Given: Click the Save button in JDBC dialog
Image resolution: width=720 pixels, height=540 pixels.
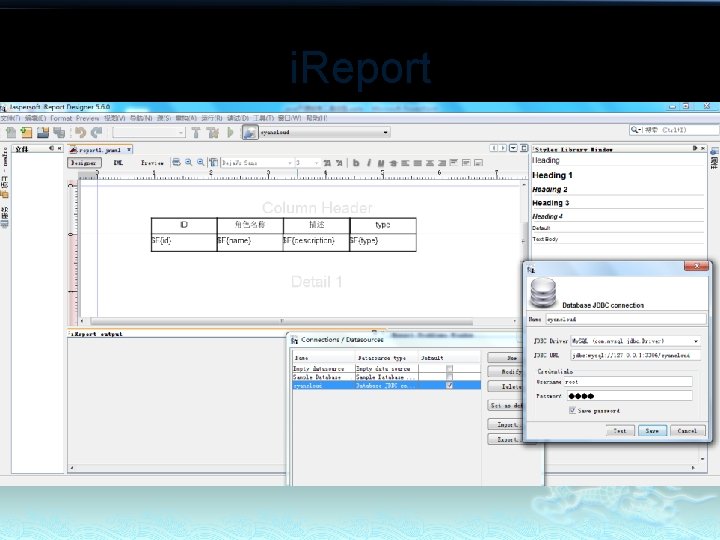Looking at the screenshot, I should pos(652,431).
